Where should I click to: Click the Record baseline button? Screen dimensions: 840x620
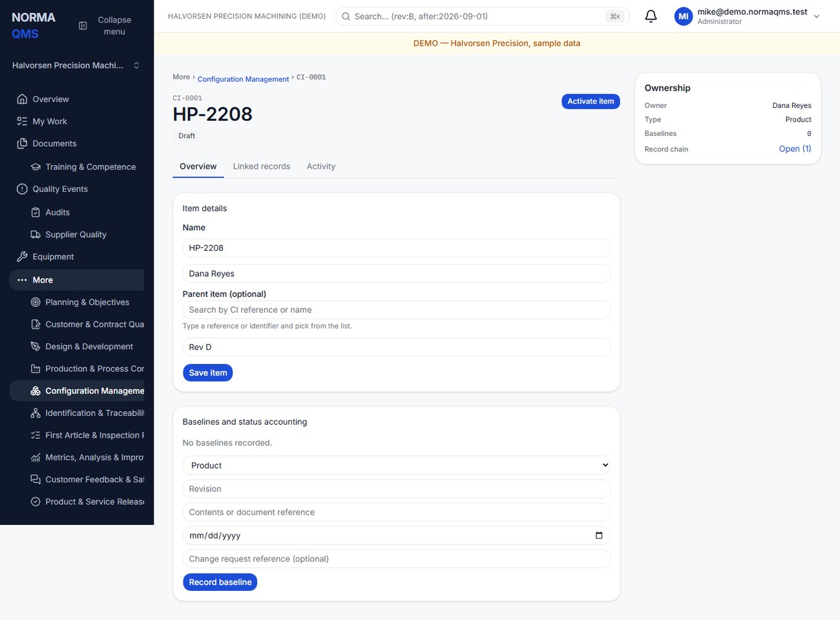[220, 583]
